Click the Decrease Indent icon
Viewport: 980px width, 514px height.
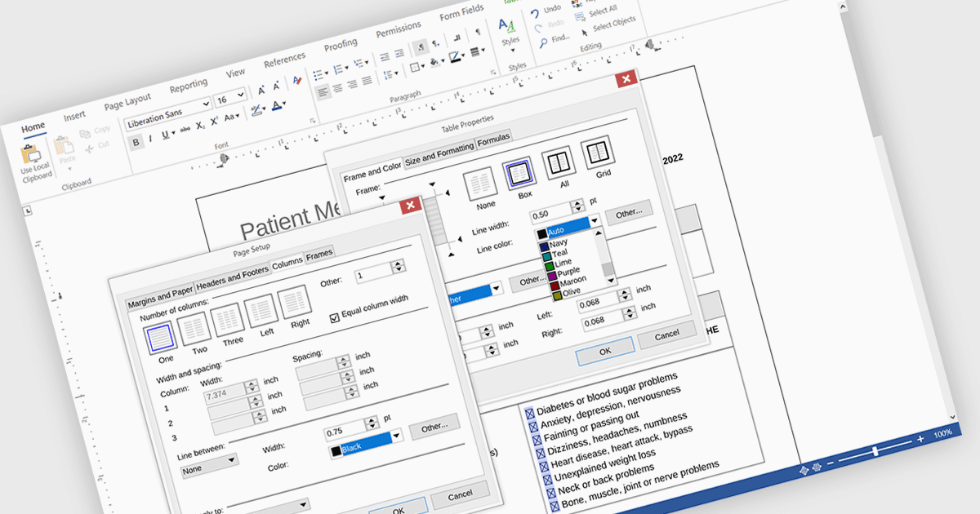384,57
